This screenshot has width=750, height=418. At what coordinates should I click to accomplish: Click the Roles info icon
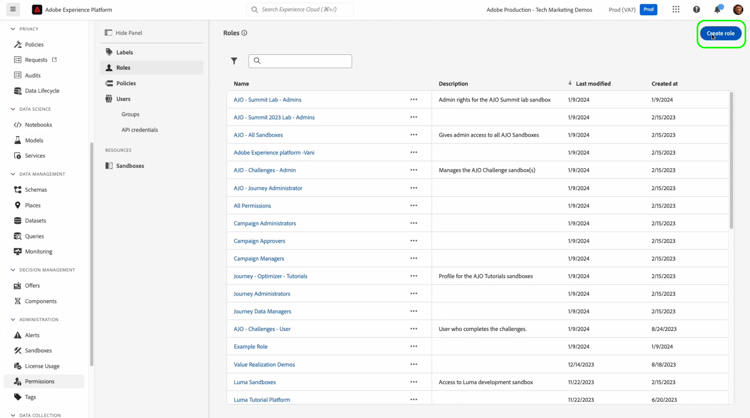click(x=244, y=33)
